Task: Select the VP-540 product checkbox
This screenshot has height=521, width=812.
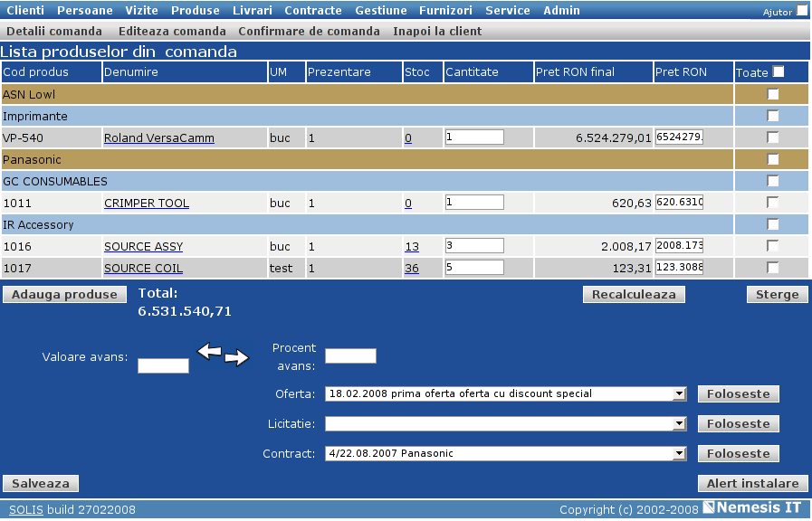Action: (x=773, y=137)
